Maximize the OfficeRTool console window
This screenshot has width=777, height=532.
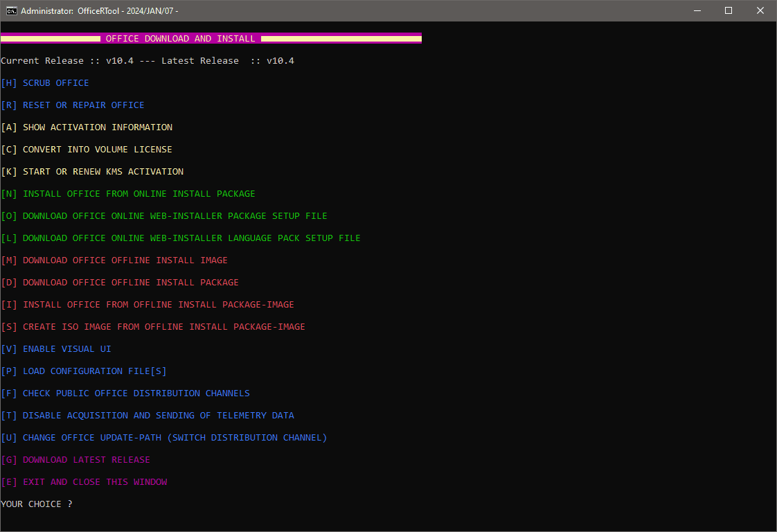(729, 10)
